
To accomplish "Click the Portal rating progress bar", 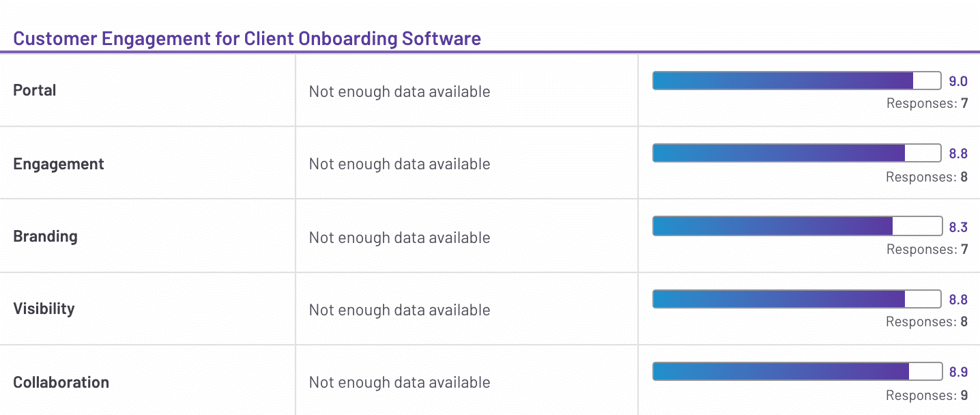I will [x=797, y=81].
